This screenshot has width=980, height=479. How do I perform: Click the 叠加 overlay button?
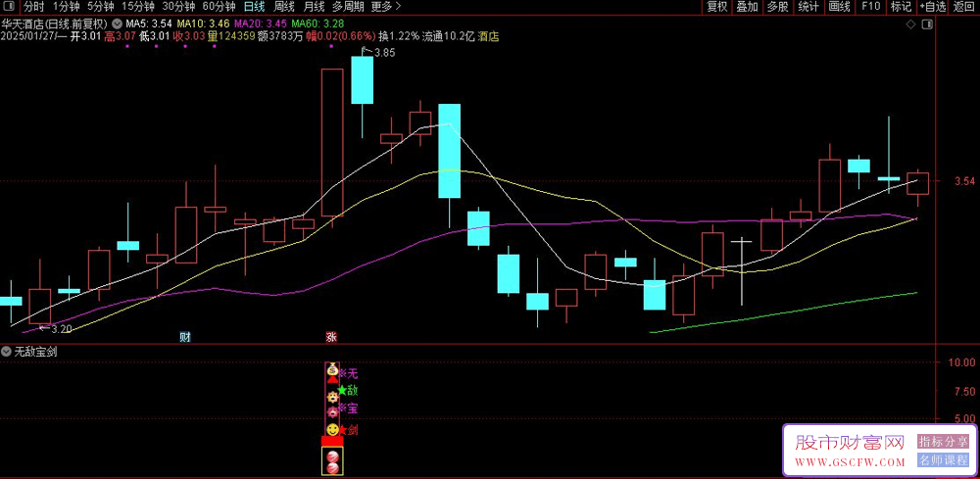point(747,7)
